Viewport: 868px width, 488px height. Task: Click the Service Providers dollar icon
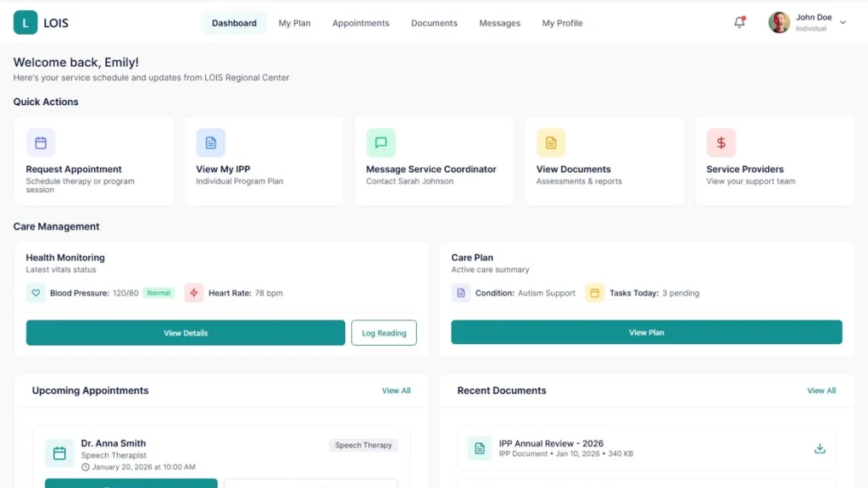point(721,142)
